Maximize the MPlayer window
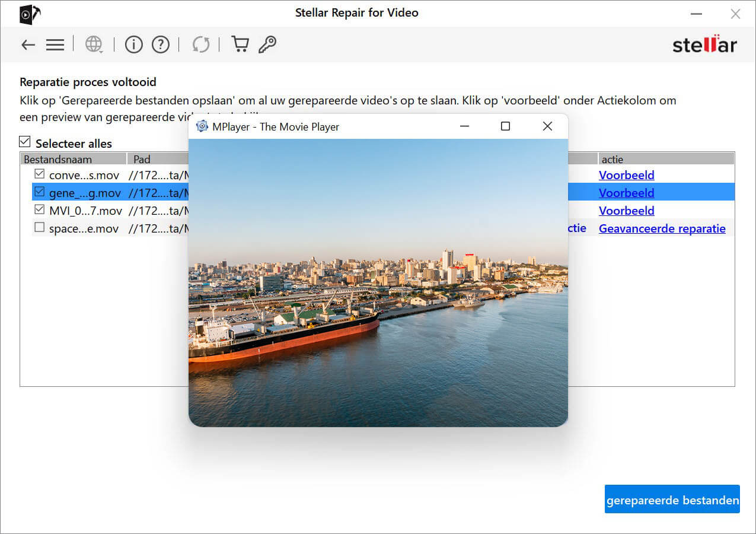 pyautogui.click(x=505, y=126)
